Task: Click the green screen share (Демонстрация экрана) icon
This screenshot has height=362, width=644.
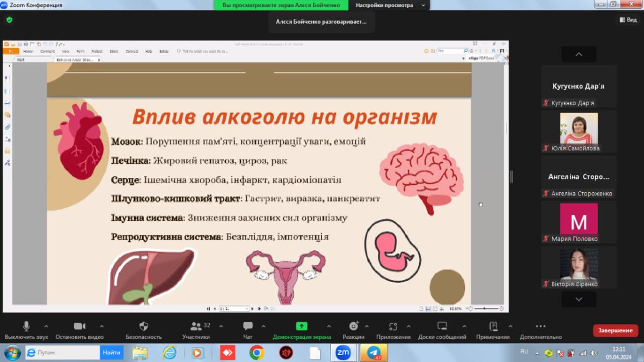Action: pyautogui.click(x=302, y=326)
